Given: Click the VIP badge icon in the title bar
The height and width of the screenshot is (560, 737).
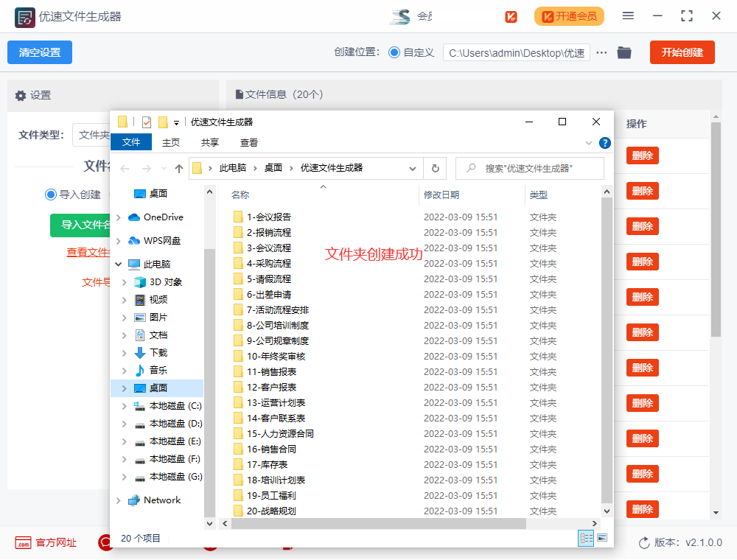Looking at the screenshot, I should (x=510, y=15).
